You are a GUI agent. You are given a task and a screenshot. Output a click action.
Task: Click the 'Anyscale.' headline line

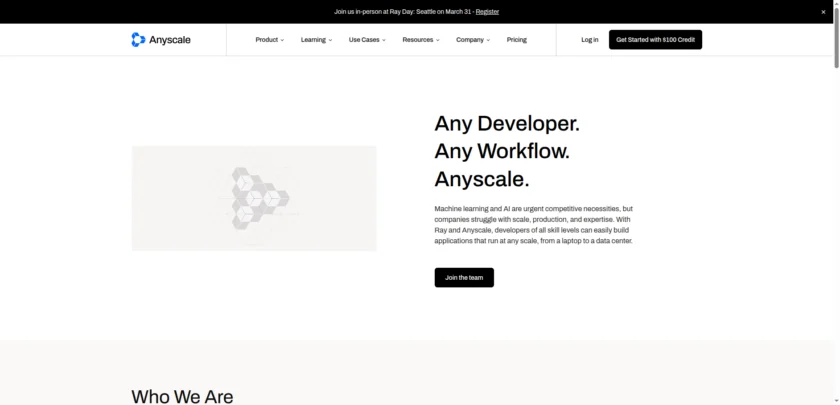pos(482,179)
